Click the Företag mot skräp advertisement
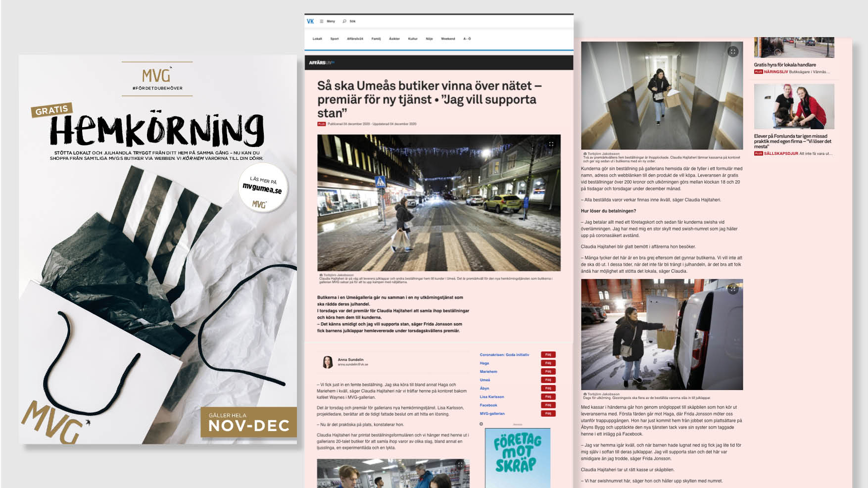 (x=518, y=458)
